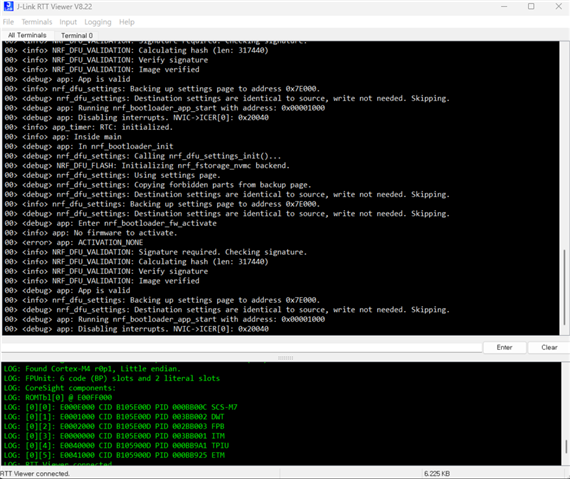Viewport: 570px width, 479px height.
Task: Select the 'app_timer: RTC: initialized.' line
Action: (88, 127)
